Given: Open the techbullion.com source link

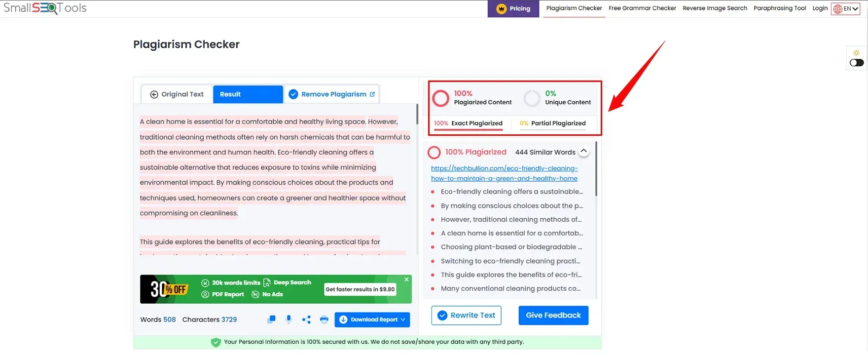Looking at the screenshot, I should (504, 173).
